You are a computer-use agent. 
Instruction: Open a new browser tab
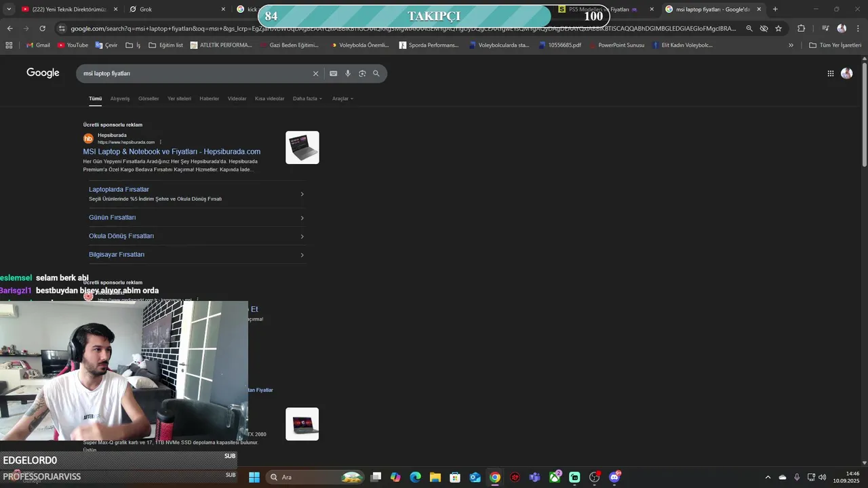[x=775, y=9]
